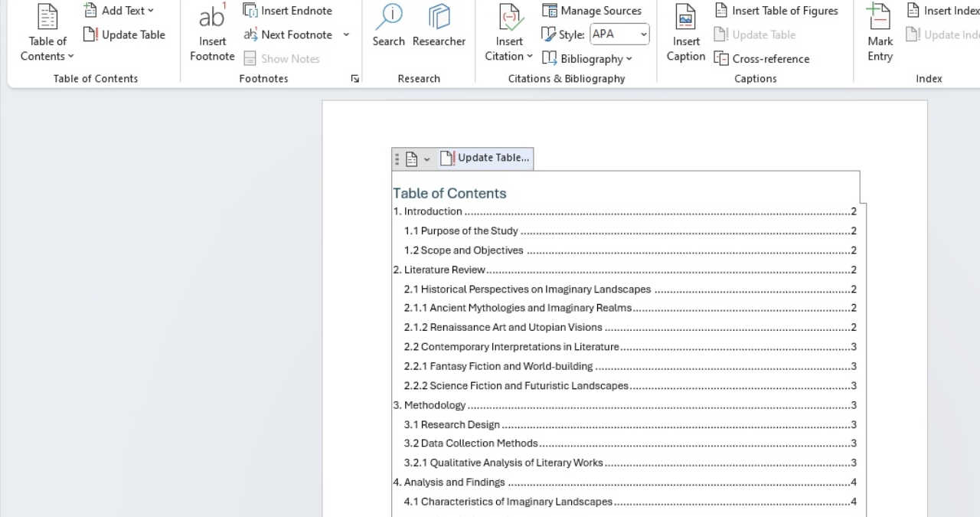Click Update Table above the Table of Contents
This screenshot has width=980, height=517.
pyautogui.click(x=485, y=158)
